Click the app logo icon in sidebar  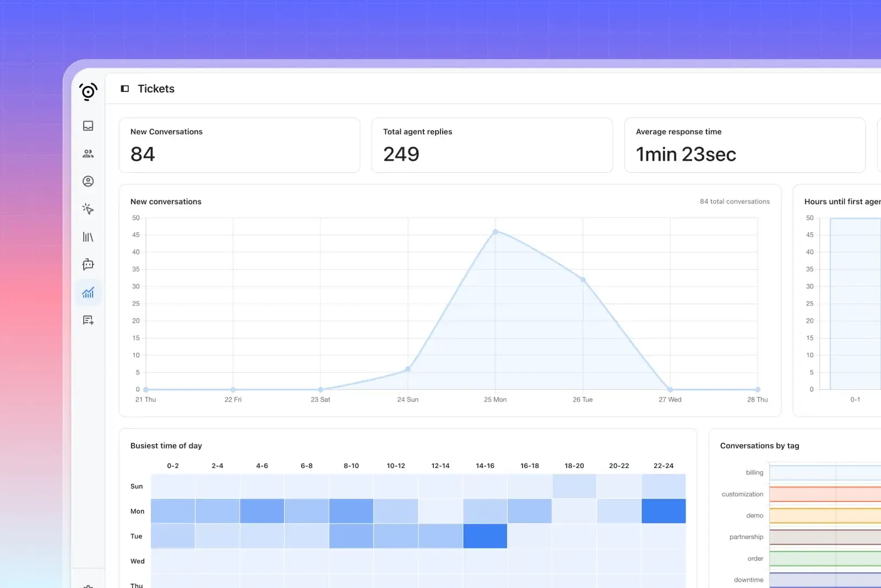coord(88,91)
